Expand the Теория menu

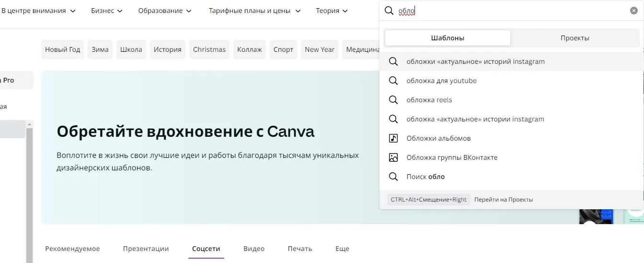point(332,11)
